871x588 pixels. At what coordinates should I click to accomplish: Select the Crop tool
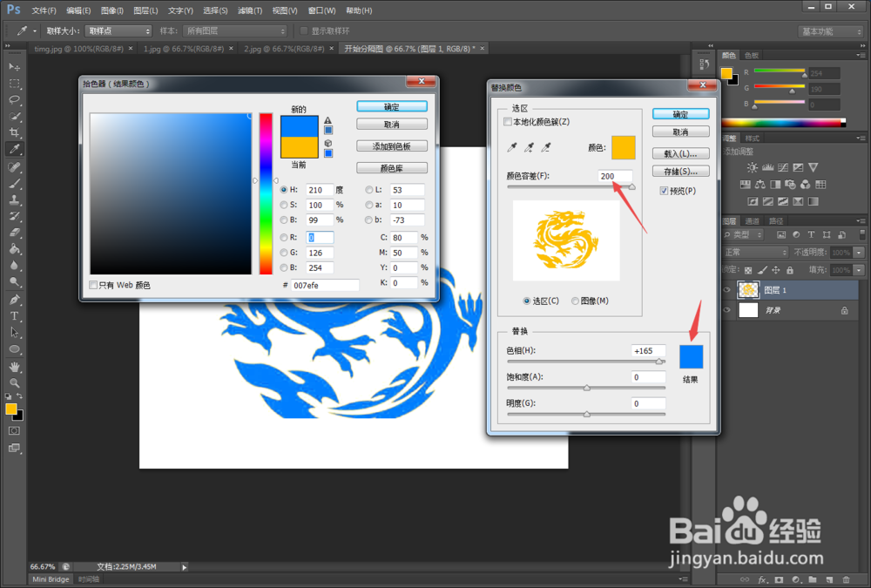click(x=15, y=132)
